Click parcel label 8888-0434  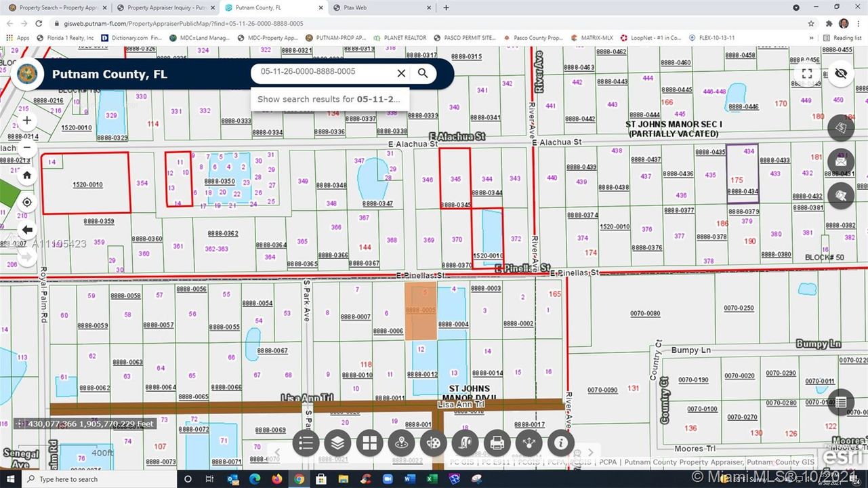point(742,192)
